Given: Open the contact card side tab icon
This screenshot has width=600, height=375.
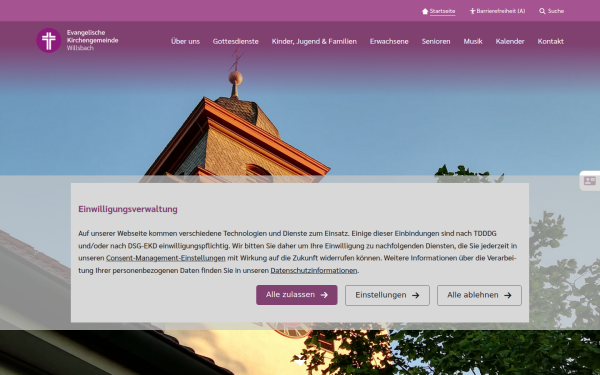Looking at the screenshot, I should (x=590, y=181).
